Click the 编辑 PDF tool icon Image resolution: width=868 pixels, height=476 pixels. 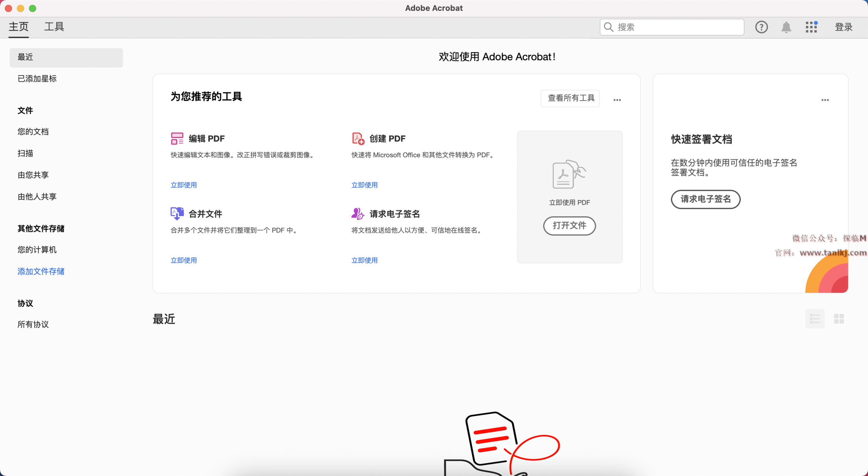177,138
